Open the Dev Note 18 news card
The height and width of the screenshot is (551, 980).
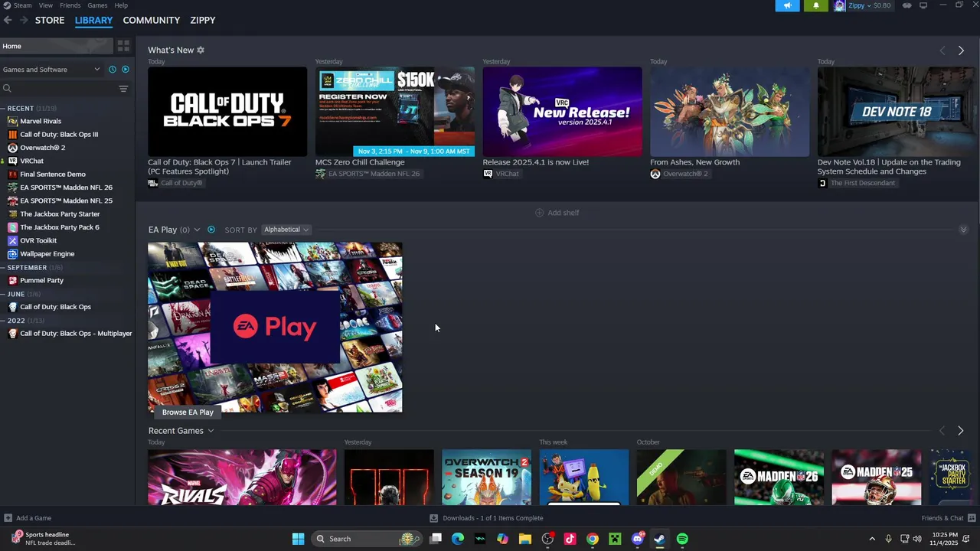[x=897, y=112]
